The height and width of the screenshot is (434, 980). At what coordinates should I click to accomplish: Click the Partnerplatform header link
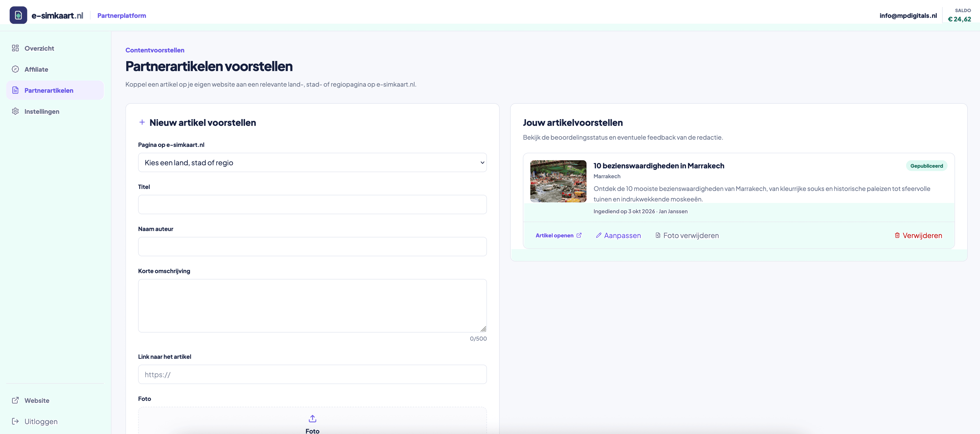[x=122, y=16]
